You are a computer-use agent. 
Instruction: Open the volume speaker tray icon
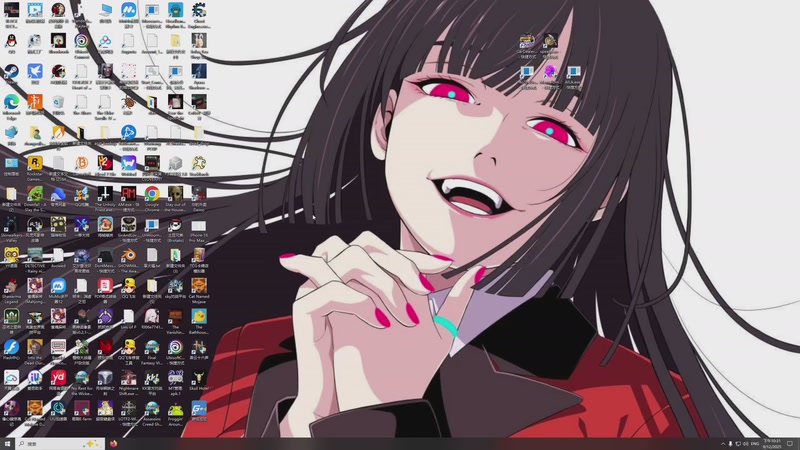tap(745, 444)
